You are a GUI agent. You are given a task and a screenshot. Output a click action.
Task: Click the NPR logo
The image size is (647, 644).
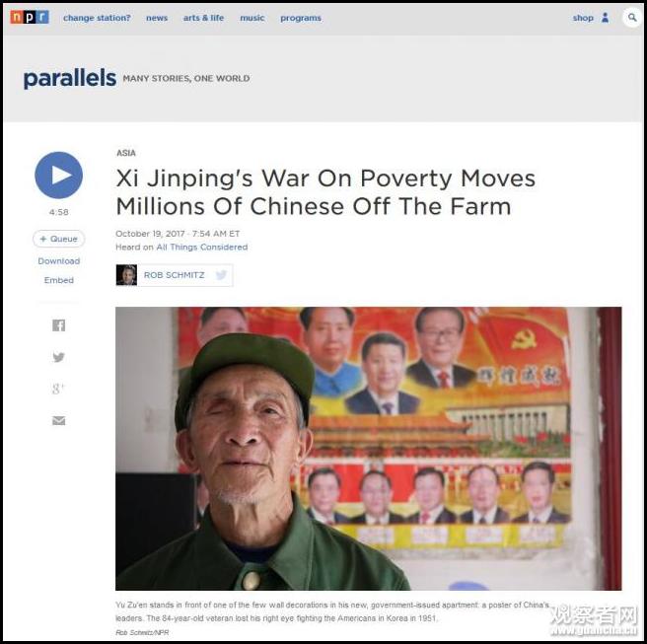[30, 18]
